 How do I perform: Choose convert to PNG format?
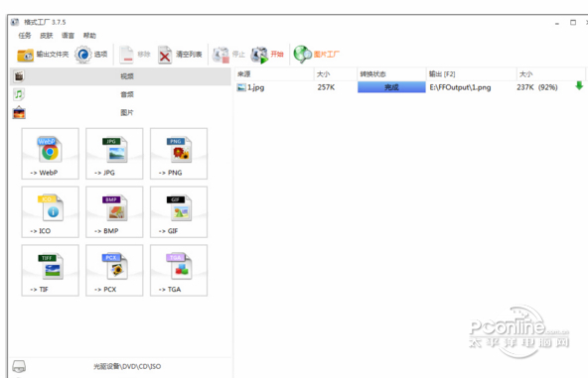(179, 154)
